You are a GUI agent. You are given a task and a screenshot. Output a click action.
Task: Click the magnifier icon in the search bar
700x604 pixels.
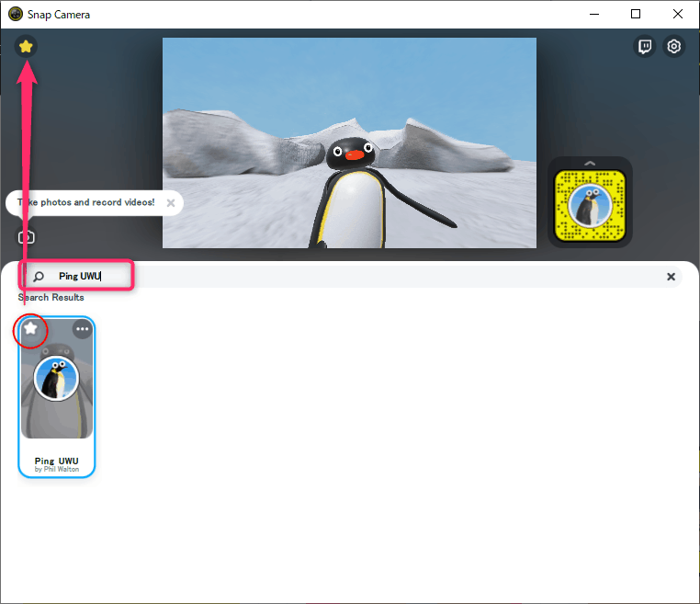39,276
